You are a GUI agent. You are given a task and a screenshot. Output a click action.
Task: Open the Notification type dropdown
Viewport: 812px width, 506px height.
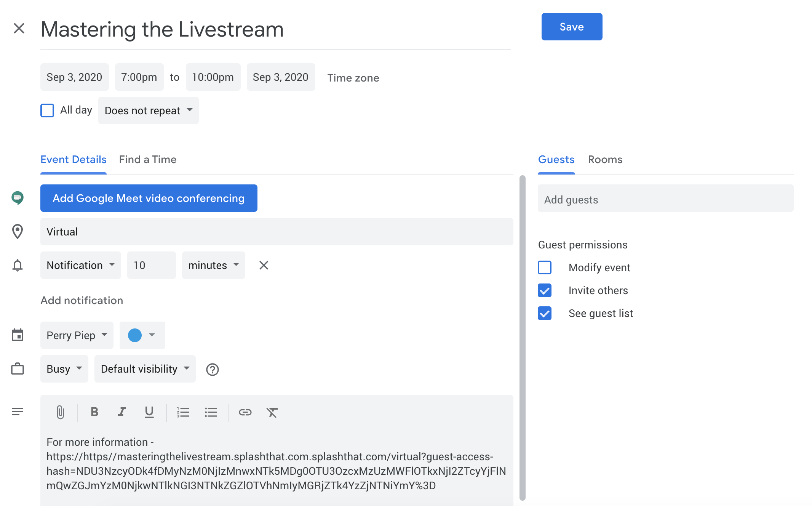81,265
